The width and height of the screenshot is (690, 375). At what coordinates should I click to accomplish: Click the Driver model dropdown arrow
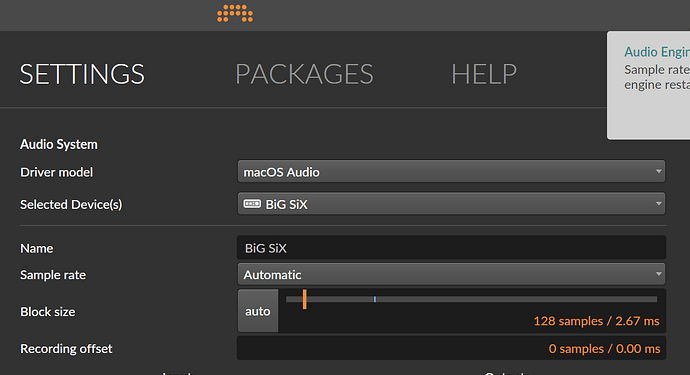(x=658, y=171)
